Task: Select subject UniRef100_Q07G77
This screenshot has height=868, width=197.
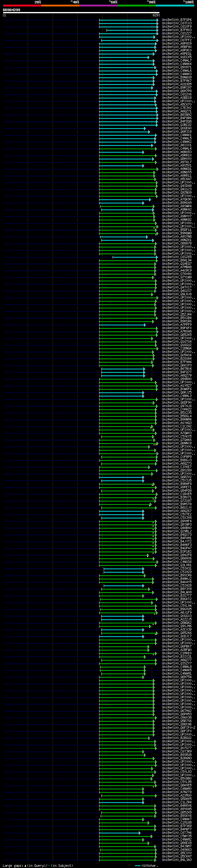Action: pos(177,748)
